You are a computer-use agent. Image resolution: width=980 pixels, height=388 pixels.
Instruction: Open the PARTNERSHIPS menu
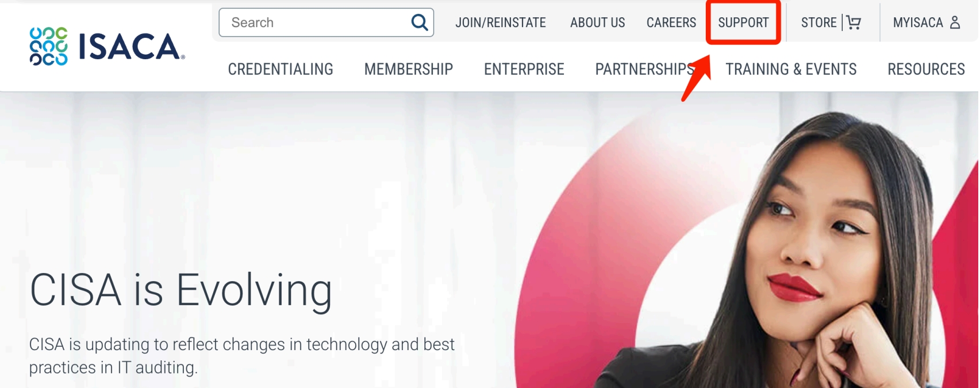tap(645, 69)
